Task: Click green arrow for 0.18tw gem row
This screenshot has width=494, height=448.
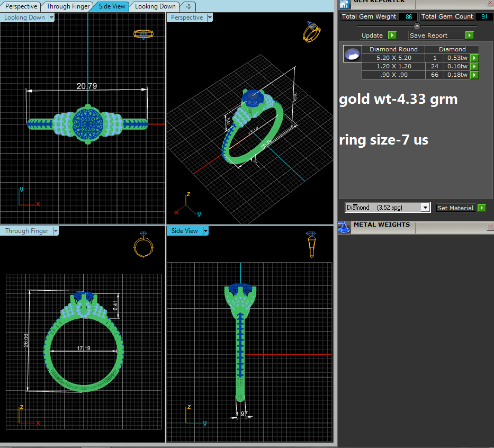Action: coord(474,75)
